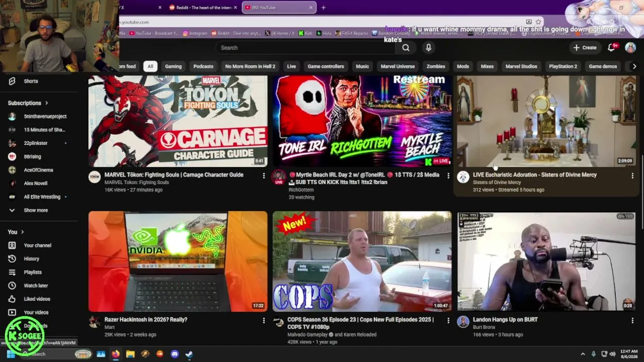644x362 pixels.
Task: Select the No More Room in Hell 2 chip
Action: [x=250, y=66]
